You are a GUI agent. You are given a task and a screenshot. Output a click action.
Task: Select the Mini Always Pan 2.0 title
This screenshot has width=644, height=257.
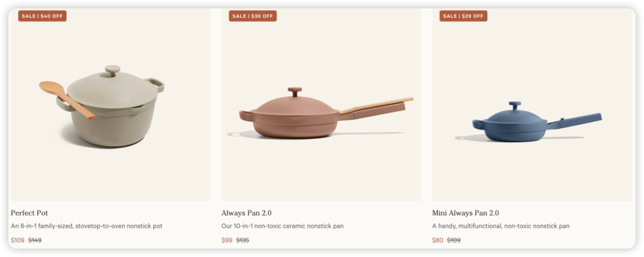coord(465,213)
